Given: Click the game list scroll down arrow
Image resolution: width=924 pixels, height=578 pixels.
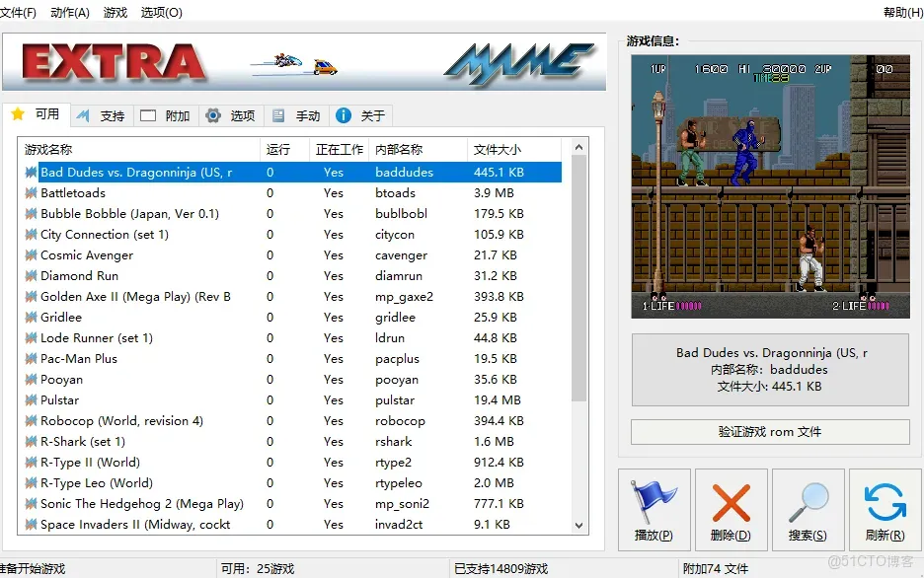Looking at the screenshot, I should click(578, 526).
